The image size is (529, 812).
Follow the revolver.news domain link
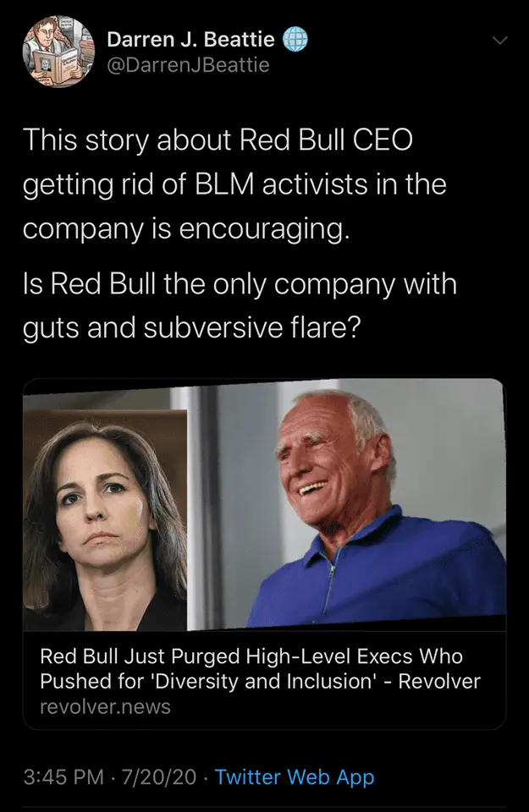point(105,706)
